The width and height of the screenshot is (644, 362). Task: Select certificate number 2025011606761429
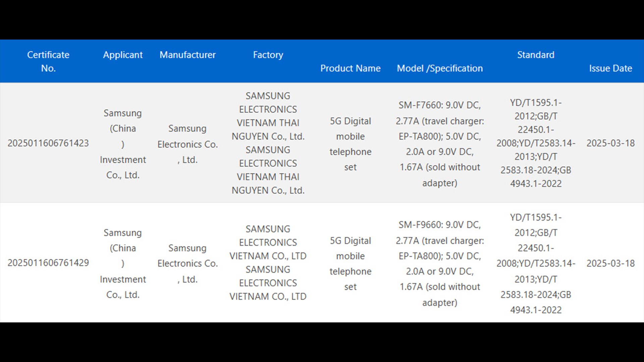click(x=48, y=263)
